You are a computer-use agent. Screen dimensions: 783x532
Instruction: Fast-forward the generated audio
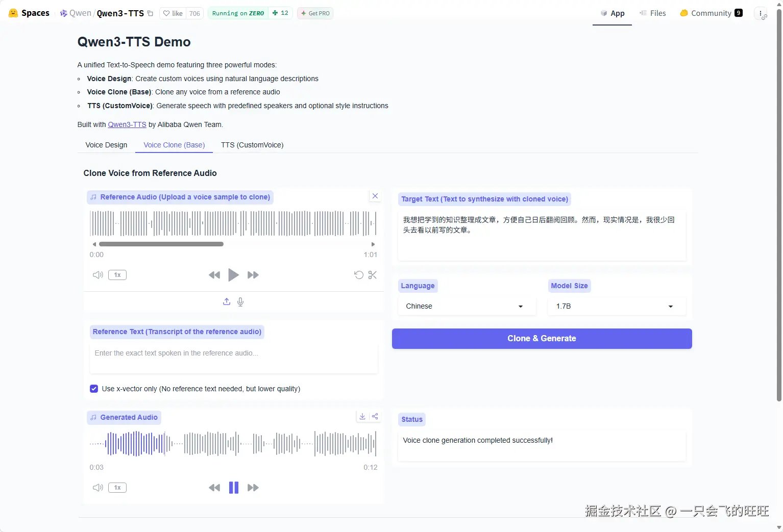(253, 488)
